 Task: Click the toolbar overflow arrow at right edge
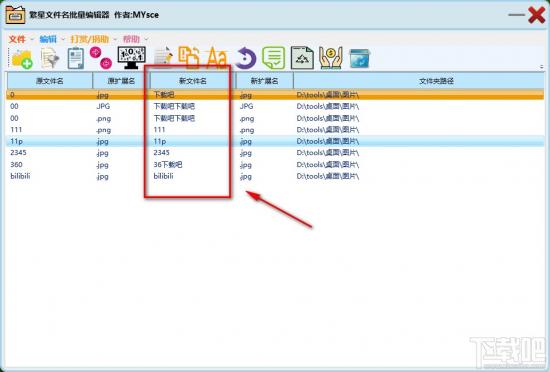542,66
